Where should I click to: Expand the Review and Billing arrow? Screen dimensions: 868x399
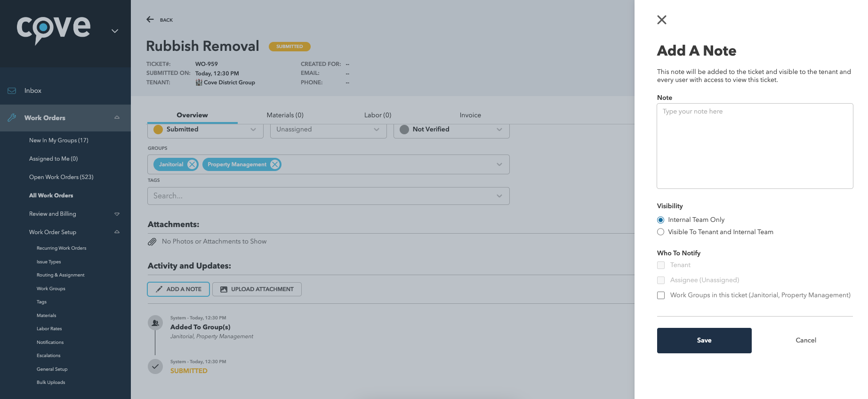[117, 214]
